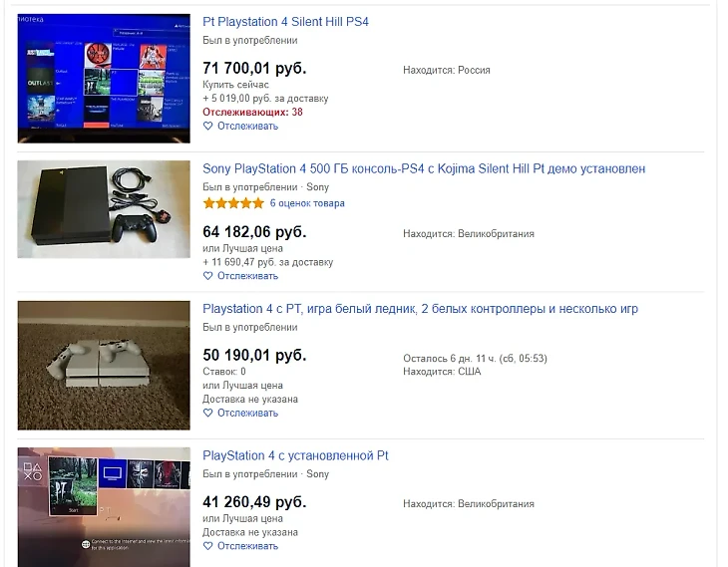Click the '6 оценок товара' reviews link
Screen dimensions: 728x567
307,203
